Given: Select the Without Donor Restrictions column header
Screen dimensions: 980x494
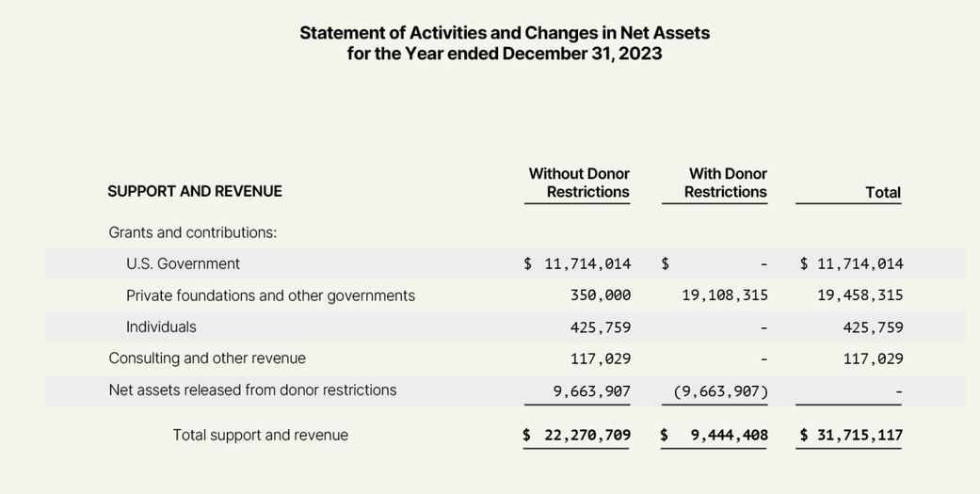Looking at the screenshot, I should 579,183.
